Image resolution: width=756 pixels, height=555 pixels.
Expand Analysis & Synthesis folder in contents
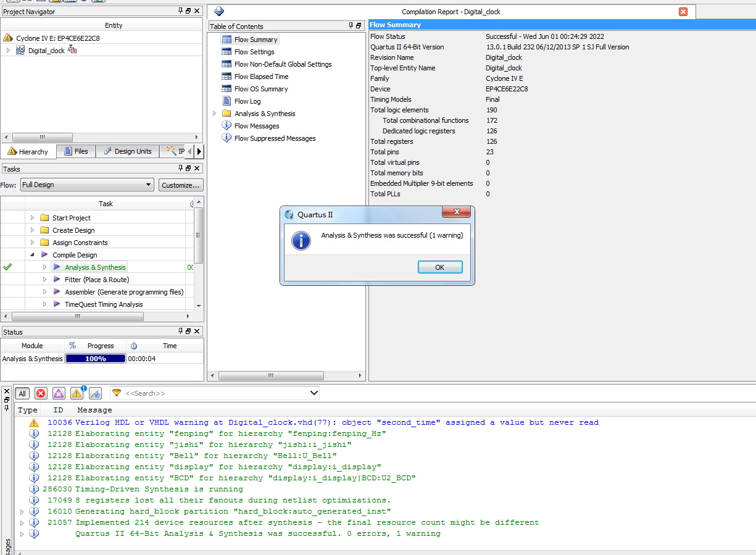click(215, 114)
